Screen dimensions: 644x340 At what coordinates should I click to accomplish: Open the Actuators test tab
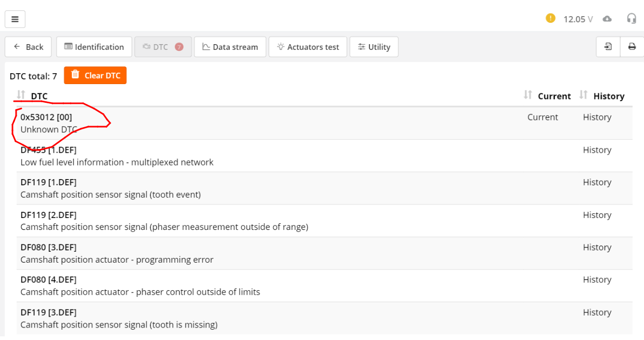coord(307,47)
